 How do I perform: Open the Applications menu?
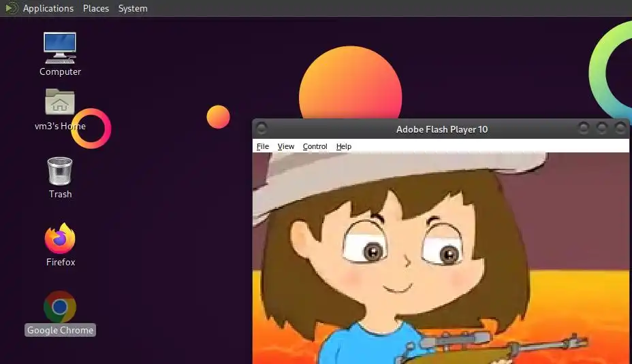coord(48,8)
